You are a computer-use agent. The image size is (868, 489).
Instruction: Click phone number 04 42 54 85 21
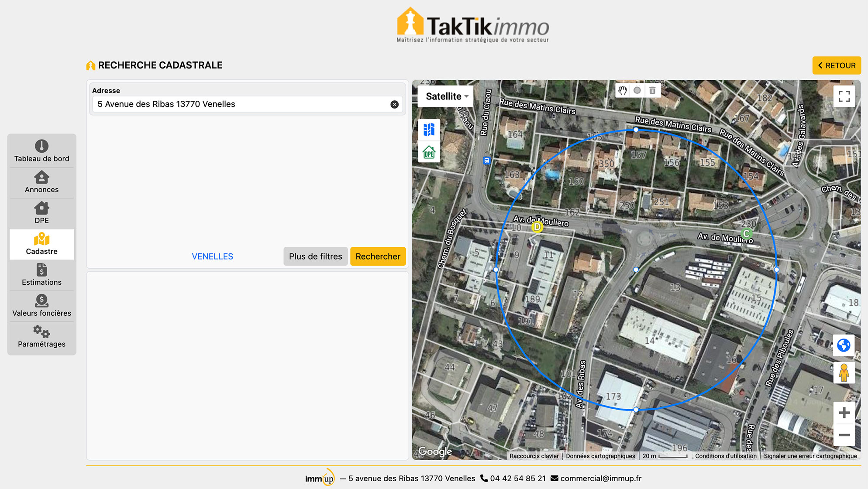[x=518, y=479]
